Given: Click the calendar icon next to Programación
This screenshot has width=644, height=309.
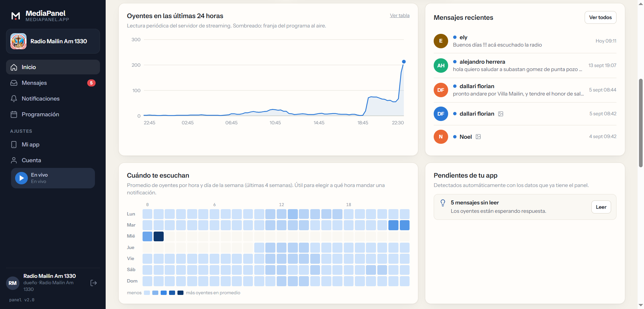Looking at the screenshot, I should pyautogui.click(x=14, y=114).
